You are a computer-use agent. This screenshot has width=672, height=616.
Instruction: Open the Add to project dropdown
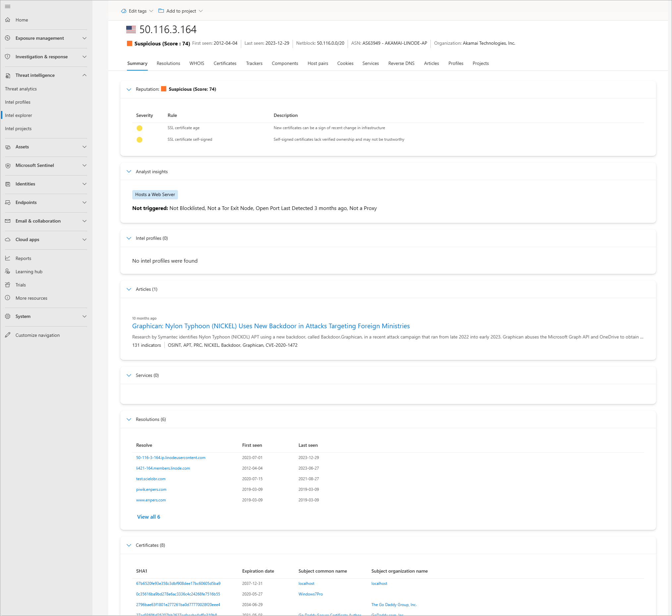181,11
